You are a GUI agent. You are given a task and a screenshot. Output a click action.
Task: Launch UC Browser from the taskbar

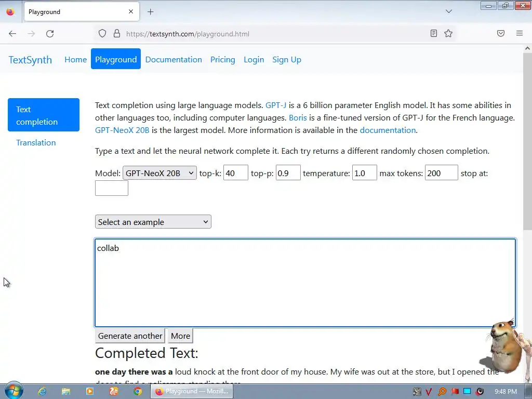[x=114, y=391]
